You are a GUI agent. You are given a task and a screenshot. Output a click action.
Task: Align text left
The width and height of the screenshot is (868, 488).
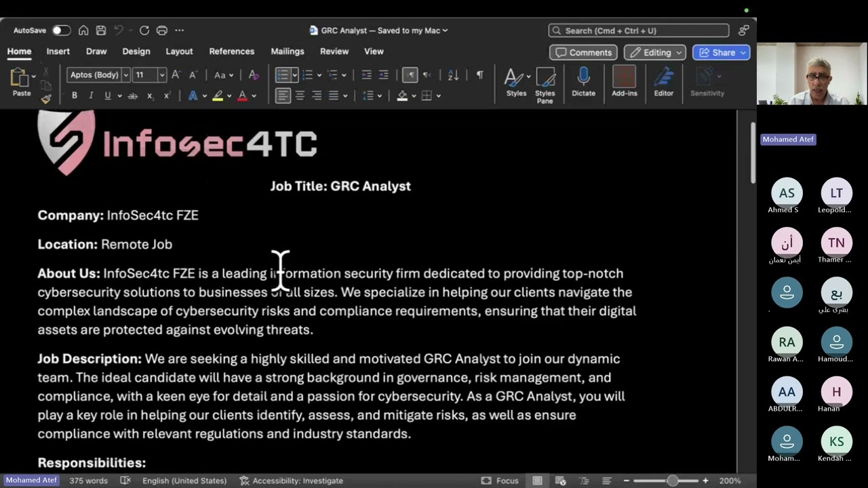click(283, 96)
